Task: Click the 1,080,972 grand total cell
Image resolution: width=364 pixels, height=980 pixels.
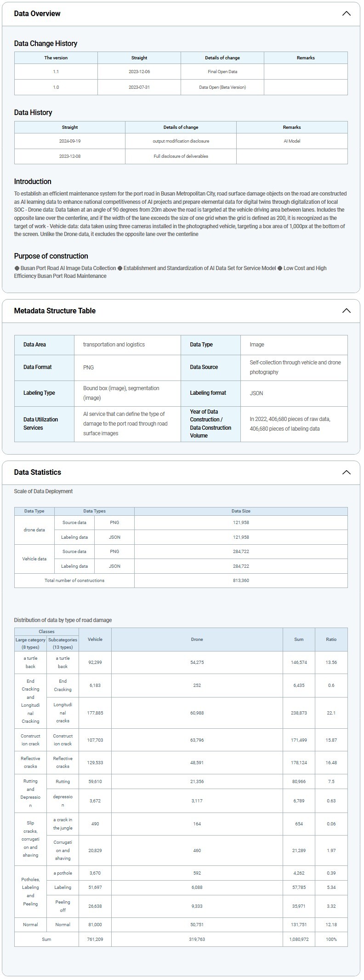Action: 299,939
